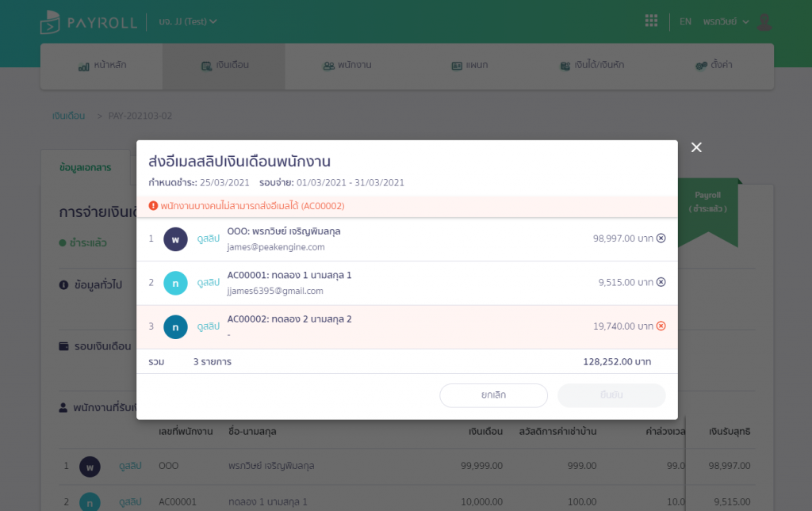The image size is (812, 511).
Task: Expand the company selector บจ. JJ (Test)
Action: coord(187,21)
